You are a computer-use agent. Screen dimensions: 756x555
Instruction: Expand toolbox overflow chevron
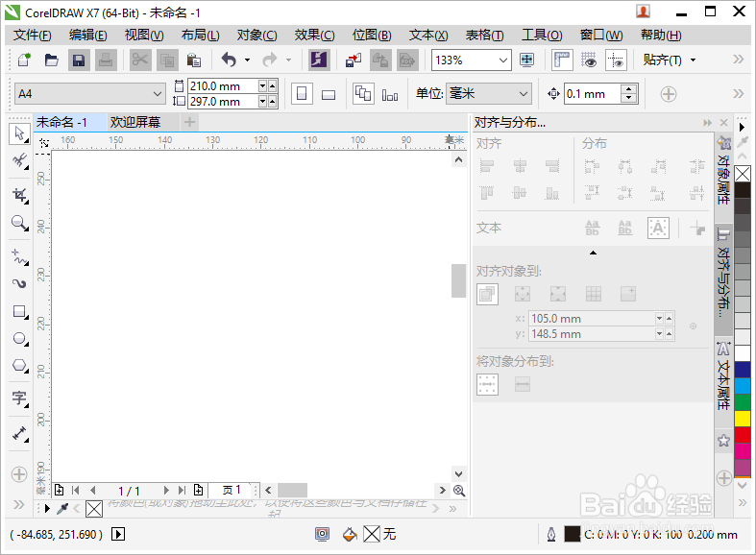pyautogui.click(x=19, y=504)
